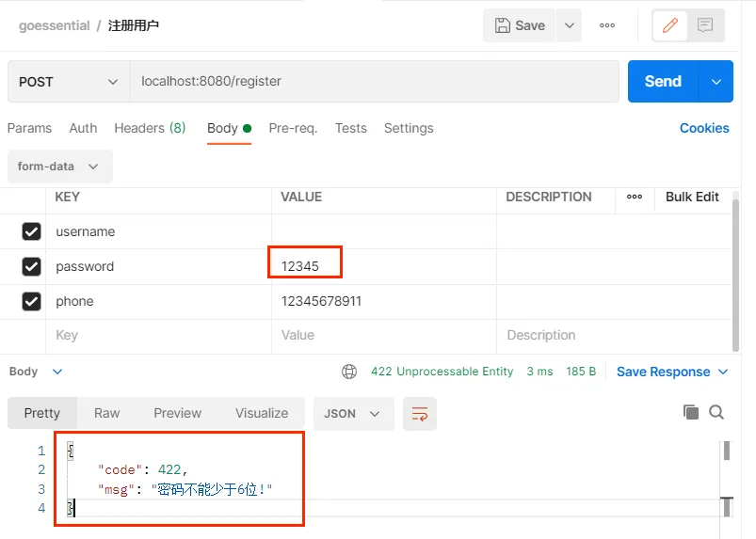Screen dimensions: 756x539
Task: Open the Headers (8) tab
Action: point(150,128)
